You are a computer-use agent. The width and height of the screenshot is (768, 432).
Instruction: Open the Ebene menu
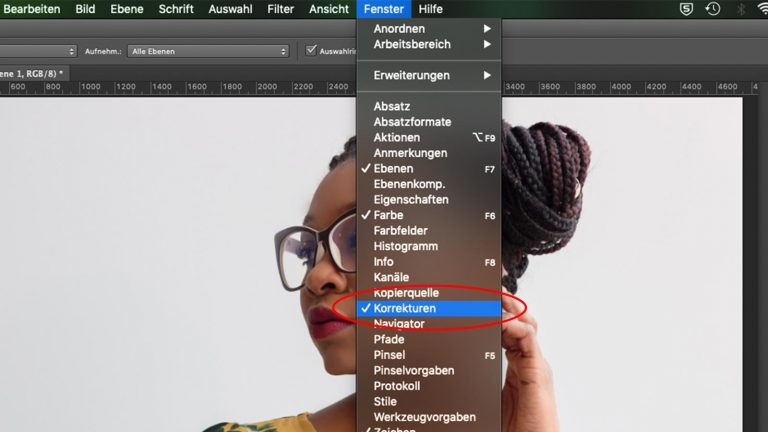(126, 9)
